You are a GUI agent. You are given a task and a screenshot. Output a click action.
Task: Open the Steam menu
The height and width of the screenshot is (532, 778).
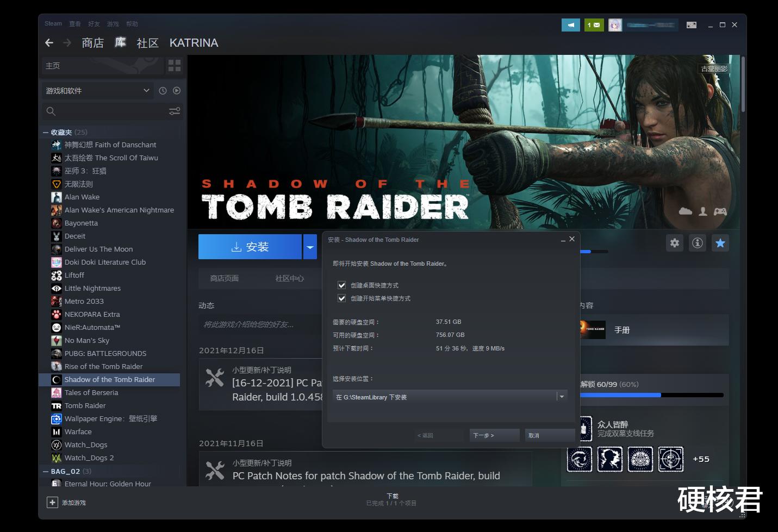[53, 24]
